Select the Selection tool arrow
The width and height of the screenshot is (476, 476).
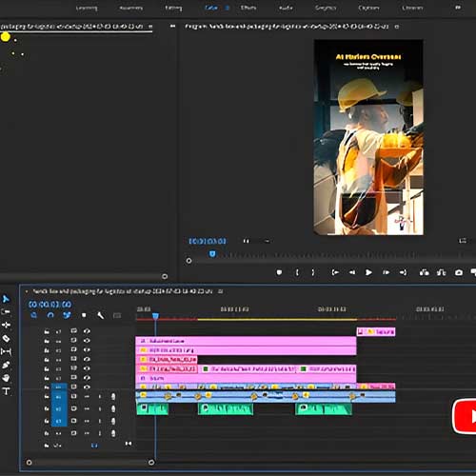tap(6, 299)
